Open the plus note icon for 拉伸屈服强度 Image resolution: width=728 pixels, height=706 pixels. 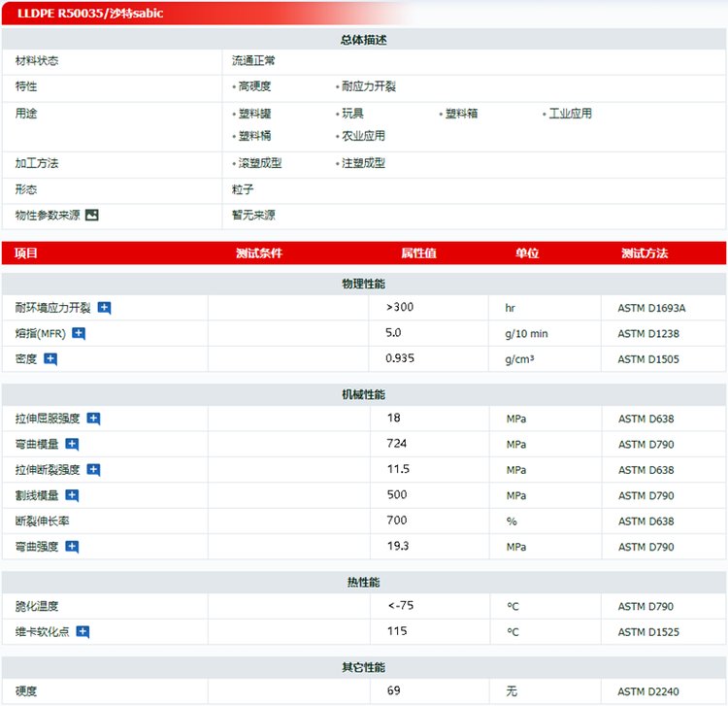pyautogui.click(x=93, y=419)
